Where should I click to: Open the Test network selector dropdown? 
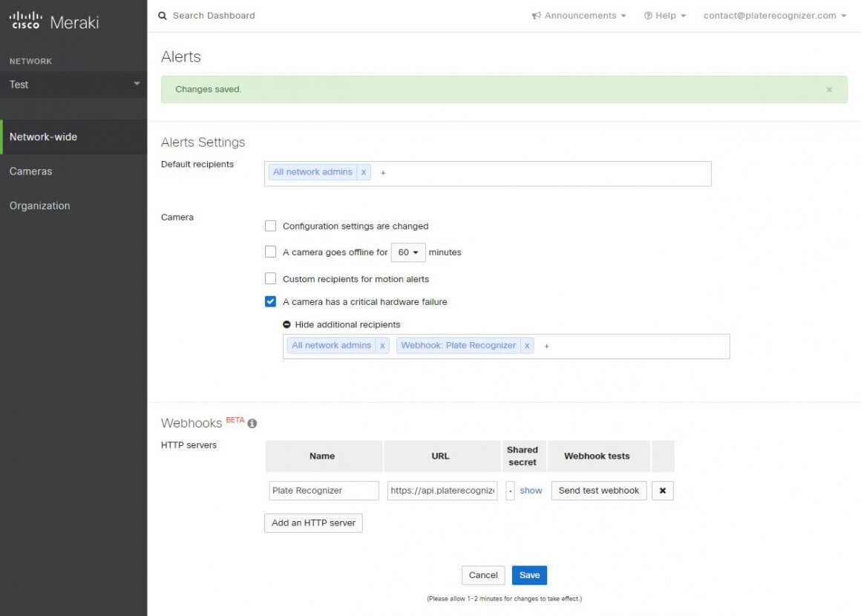pos(73,85)
